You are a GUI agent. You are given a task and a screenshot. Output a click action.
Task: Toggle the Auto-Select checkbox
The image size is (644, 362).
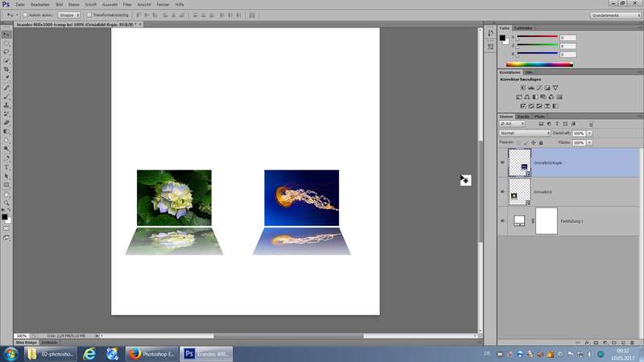[x=25, y=15]
